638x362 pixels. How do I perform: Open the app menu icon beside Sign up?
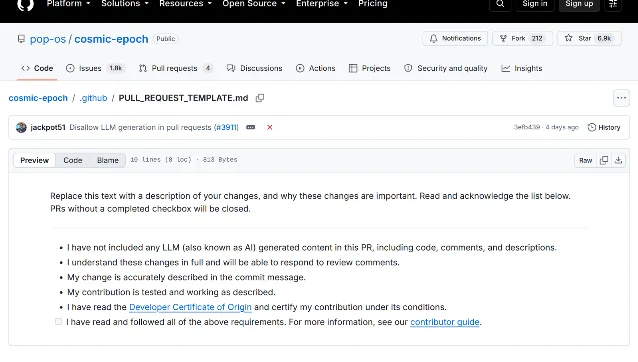613,4
